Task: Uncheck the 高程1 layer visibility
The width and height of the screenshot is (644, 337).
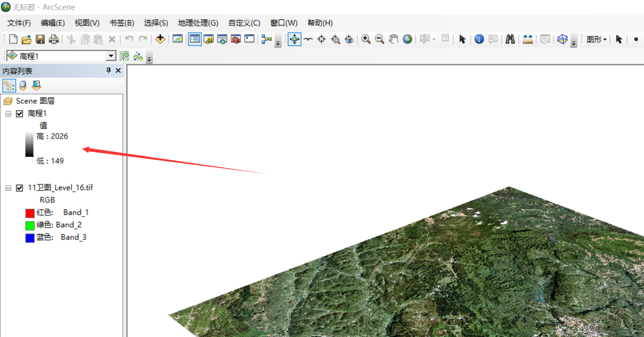Action: (19, 113)
